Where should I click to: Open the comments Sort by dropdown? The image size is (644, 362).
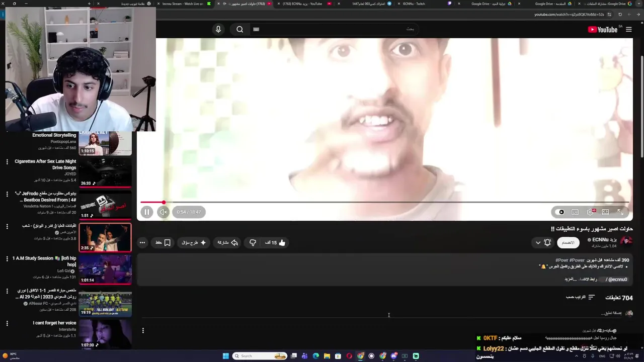pos(580,297)
